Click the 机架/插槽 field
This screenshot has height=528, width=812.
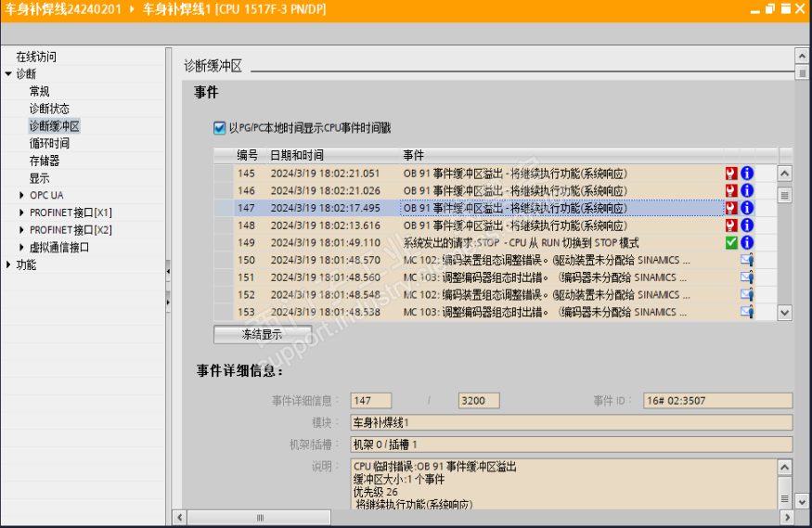point(572,444)
